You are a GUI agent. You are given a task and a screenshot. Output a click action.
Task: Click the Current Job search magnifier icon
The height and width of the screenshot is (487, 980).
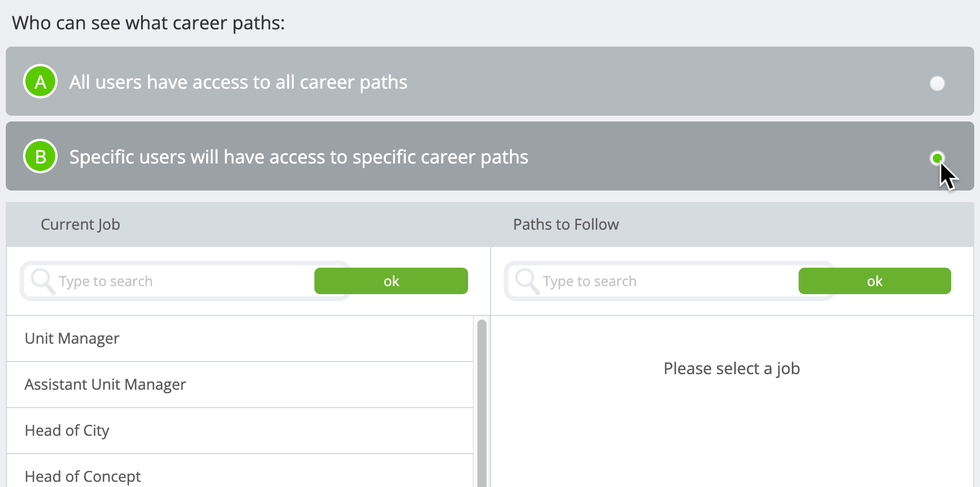point(43,281)
